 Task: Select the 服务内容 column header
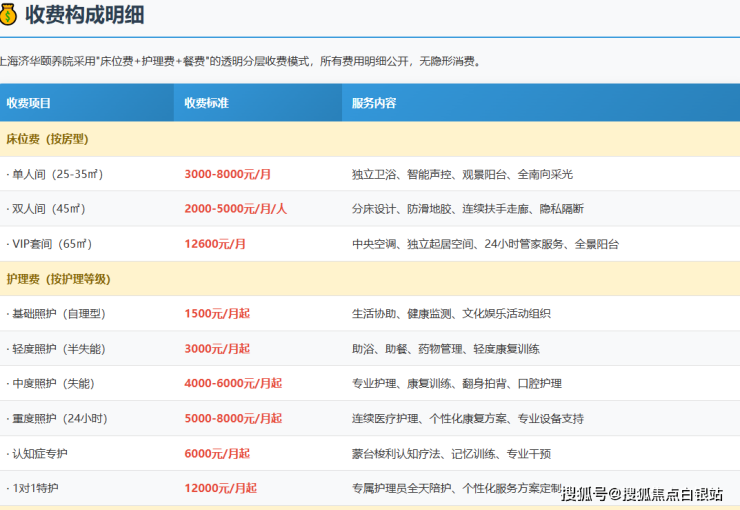[374, 104]
